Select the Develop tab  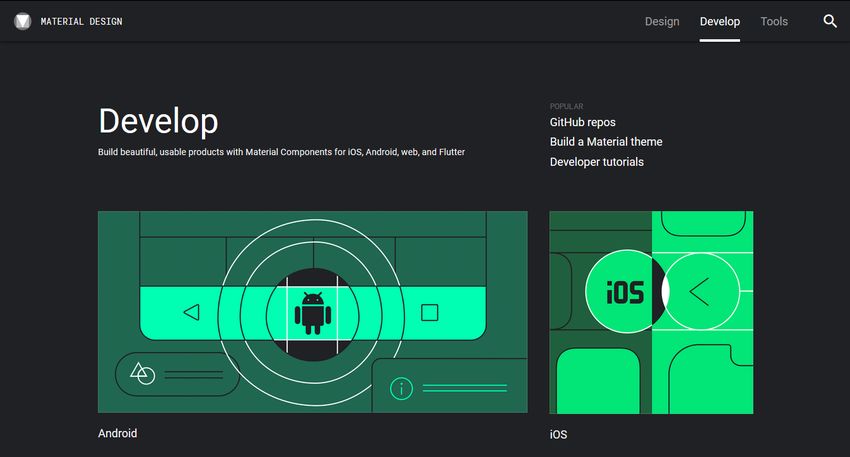coord(720,21)
